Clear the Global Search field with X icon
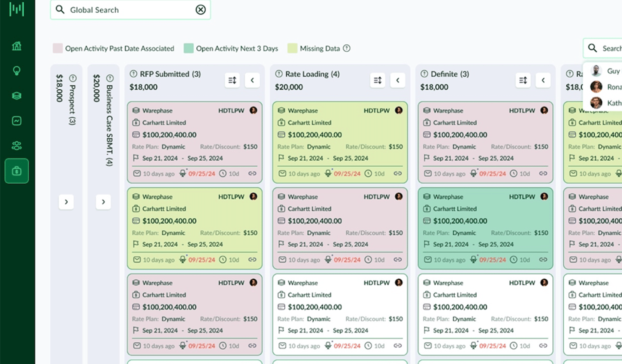This screenshot has width=622, height=364. (201, 10)
